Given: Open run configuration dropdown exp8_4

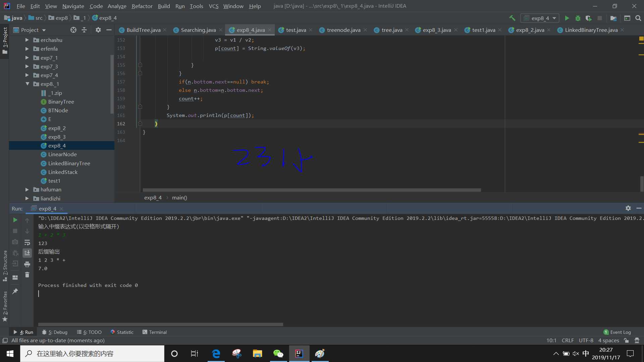Looking at the screenshot, I should pos(540,18).
